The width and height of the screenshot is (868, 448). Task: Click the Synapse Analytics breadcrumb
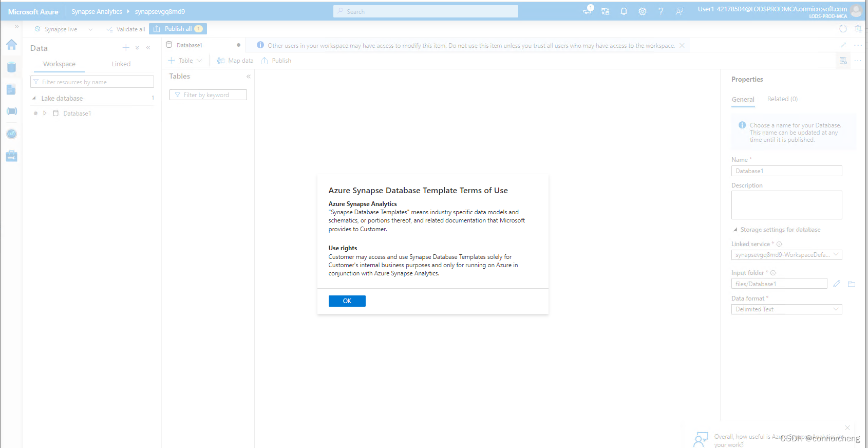(x=97, y=11)
